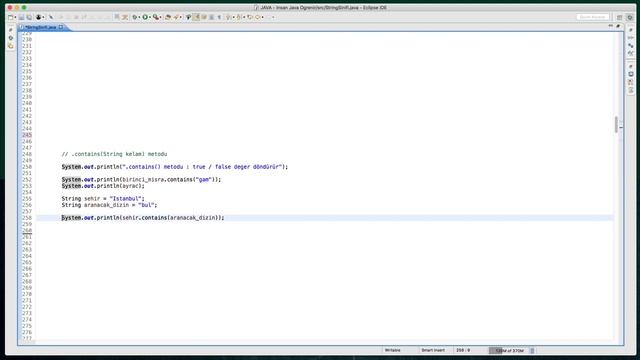
Task: Click the Previous Annotation icon
Action: coord(239,17)
